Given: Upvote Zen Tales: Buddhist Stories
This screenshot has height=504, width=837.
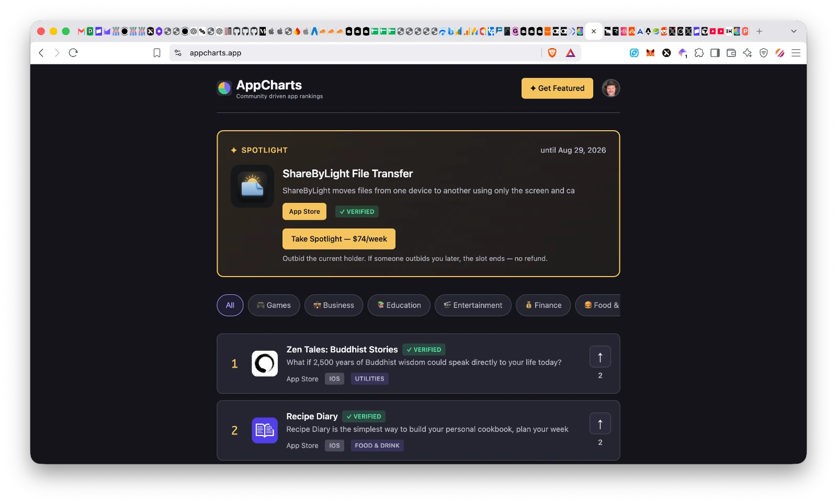Looking at the screenshot, I should [x=600, y=357].
